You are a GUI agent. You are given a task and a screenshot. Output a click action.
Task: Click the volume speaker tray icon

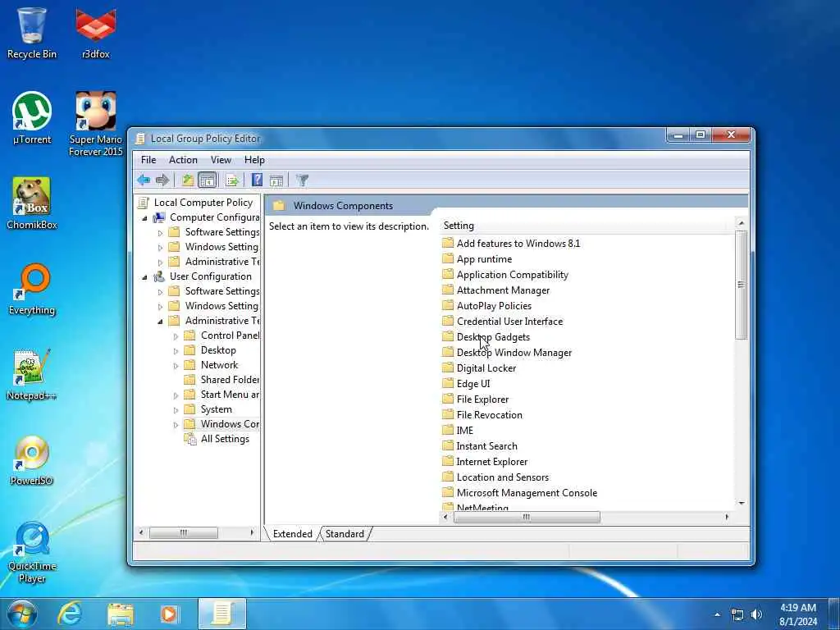click(x=756, y=614)
